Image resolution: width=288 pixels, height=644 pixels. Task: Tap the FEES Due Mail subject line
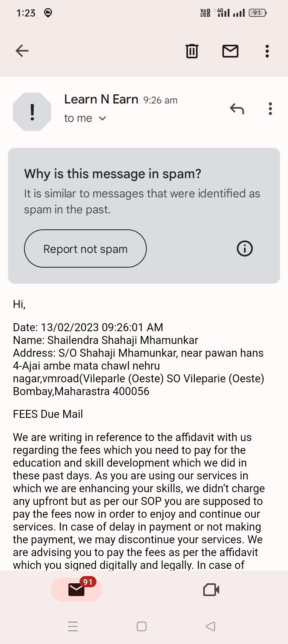pyautogui.click(x=48, y=414)
